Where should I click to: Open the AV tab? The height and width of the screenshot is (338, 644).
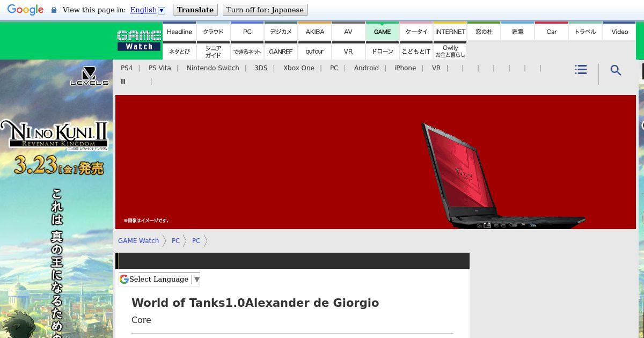click(348, 31)
